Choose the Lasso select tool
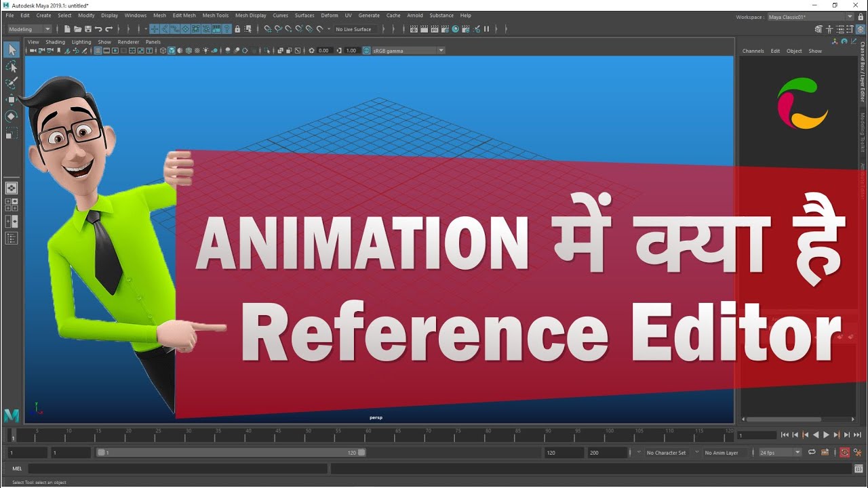The height and width of the screenshot is (488, 868). click(x=12, y=66)
